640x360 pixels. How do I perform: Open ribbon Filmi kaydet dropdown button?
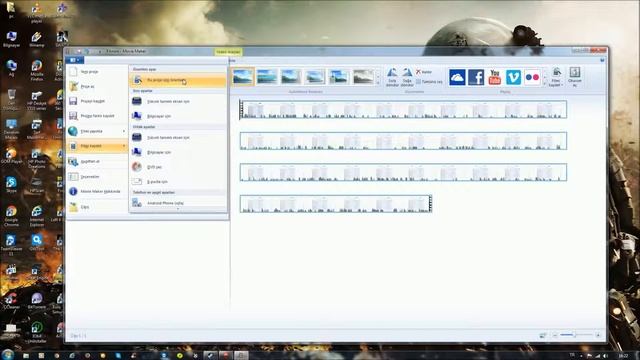click(x=556, y=78)
